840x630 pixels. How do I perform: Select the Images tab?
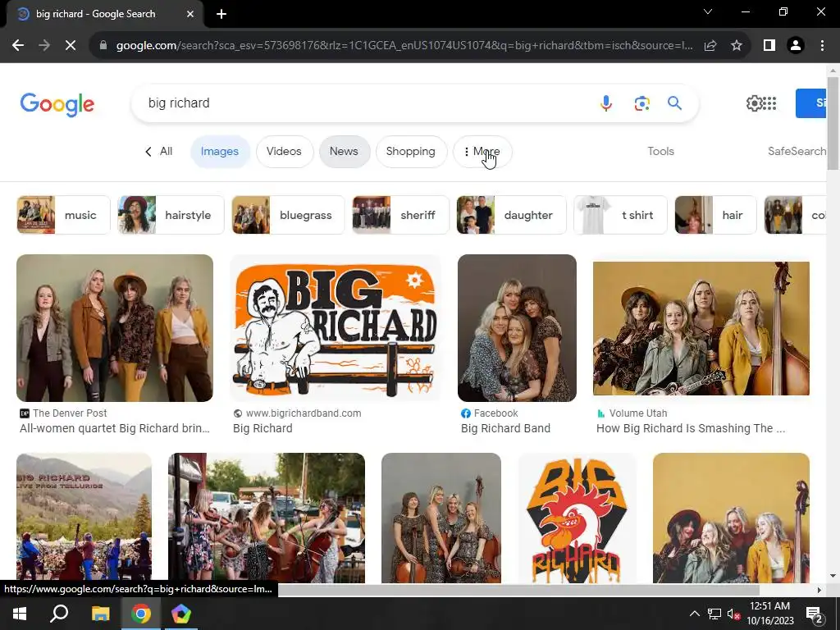click(220, 152)
